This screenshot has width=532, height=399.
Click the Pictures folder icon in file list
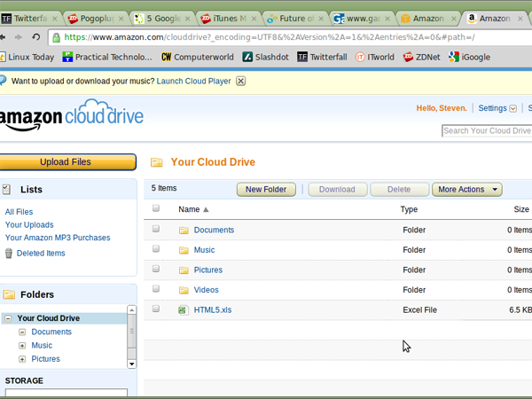184,270
